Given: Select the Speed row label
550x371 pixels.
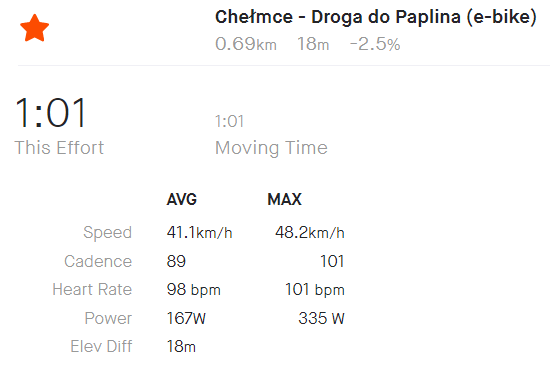Looking at the screenshot, I should click(107, 232).
